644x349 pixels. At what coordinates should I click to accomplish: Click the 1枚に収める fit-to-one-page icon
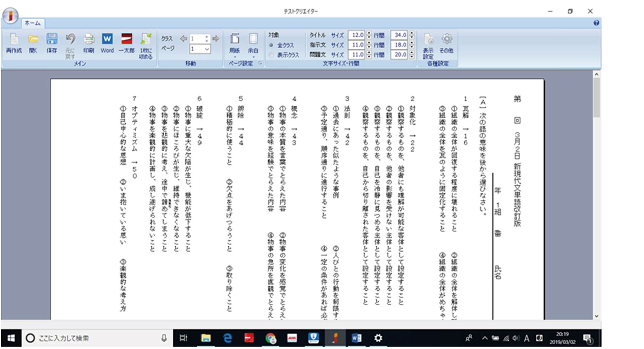click(146, 44)
